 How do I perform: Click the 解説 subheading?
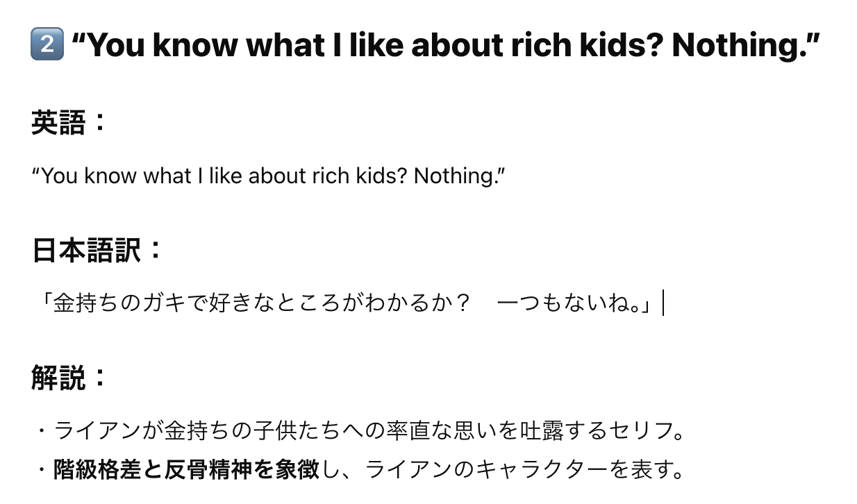pyautogui.click(x=69, y=379)
